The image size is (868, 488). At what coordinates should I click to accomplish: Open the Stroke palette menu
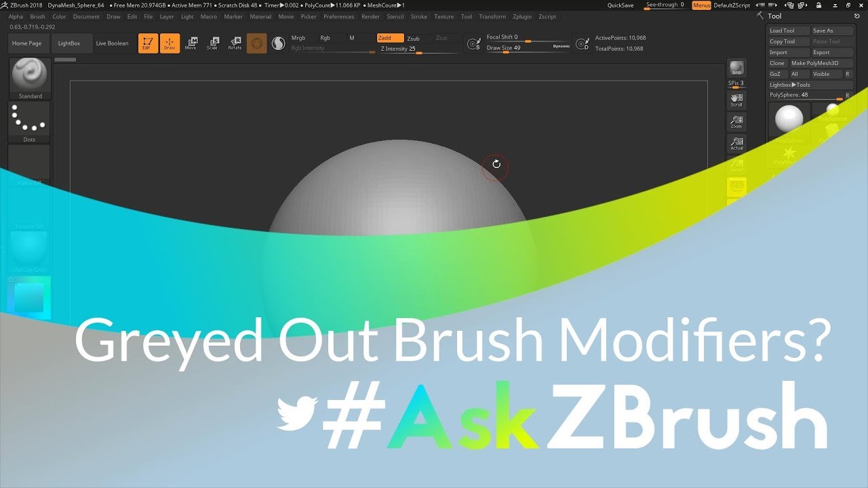419,16
